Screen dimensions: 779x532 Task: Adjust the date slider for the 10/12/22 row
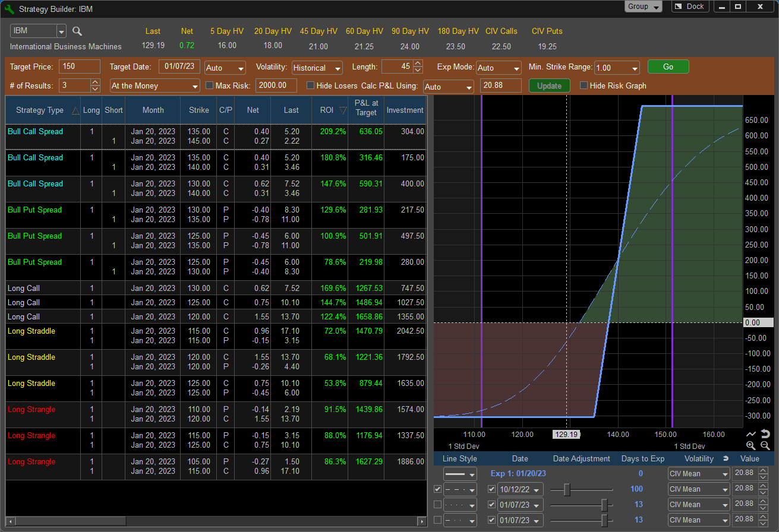point(567,489)
